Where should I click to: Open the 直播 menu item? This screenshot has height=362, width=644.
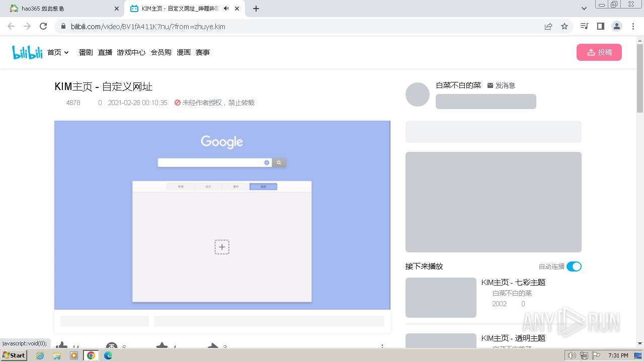(105, 52)
